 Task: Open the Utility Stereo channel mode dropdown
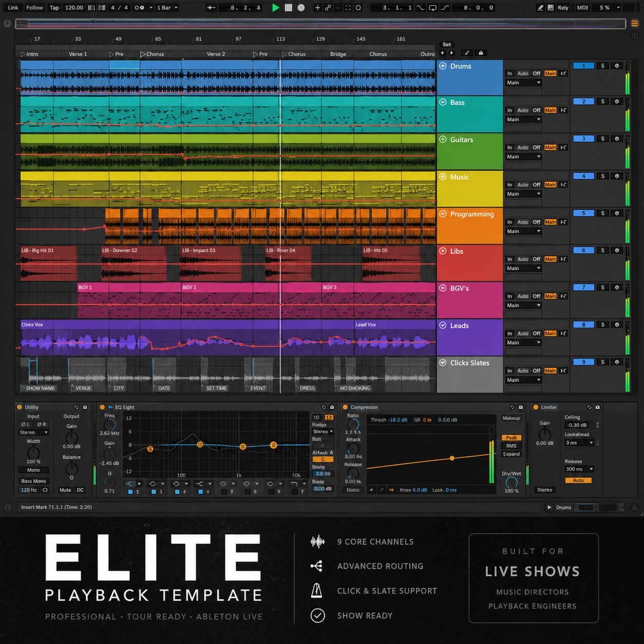coord(33,432)
